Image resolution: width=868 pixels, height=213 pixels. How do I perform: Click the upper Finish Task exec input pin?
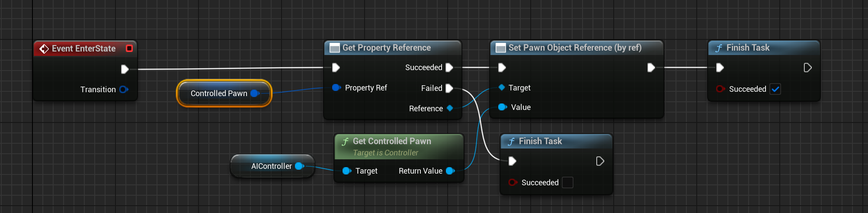coord(720,68)
